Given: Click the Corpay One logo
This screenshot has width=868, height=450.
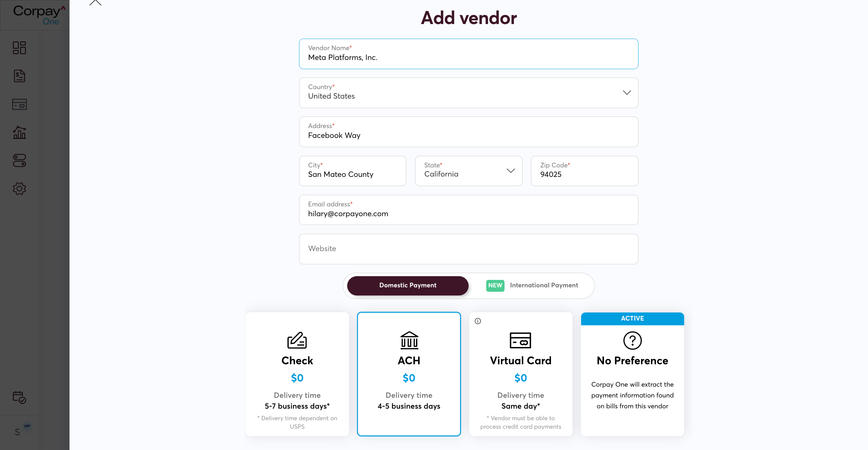Looking at the screenshot, I should pyautogui.click(x=39, y=15).
